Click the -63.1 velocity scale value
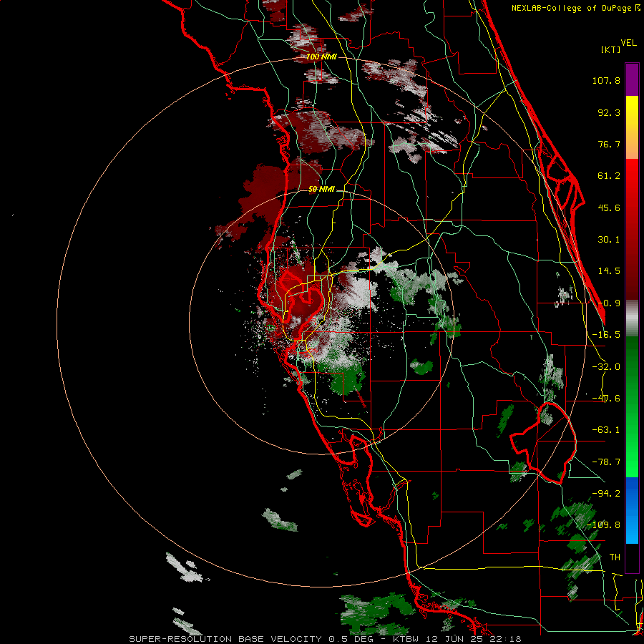Image resolution: width=644 pixels, height=644 pixels. (x=606, y=430)
